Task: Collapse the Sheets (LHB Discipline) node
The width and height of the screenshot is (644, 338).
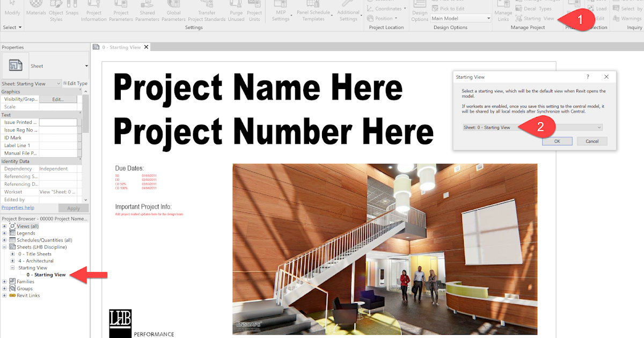Action: point(4,247)
